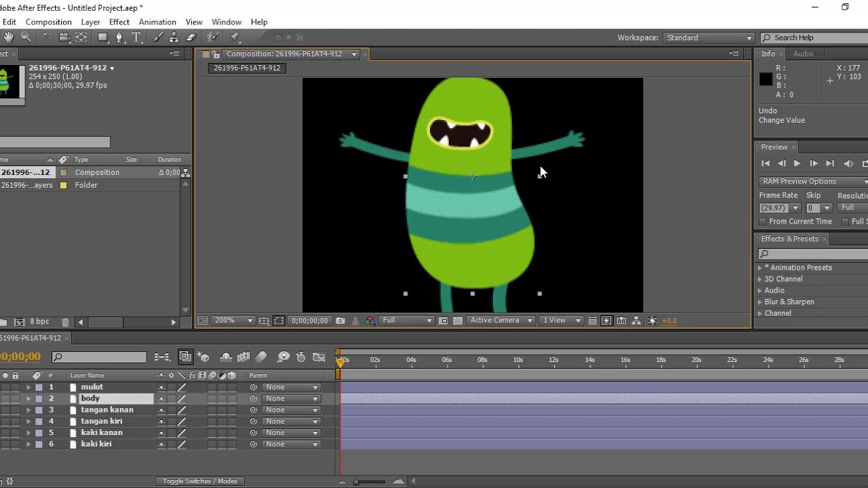Select the Hand tool
This screenshot has width=868, height=488.
point(9,37)
